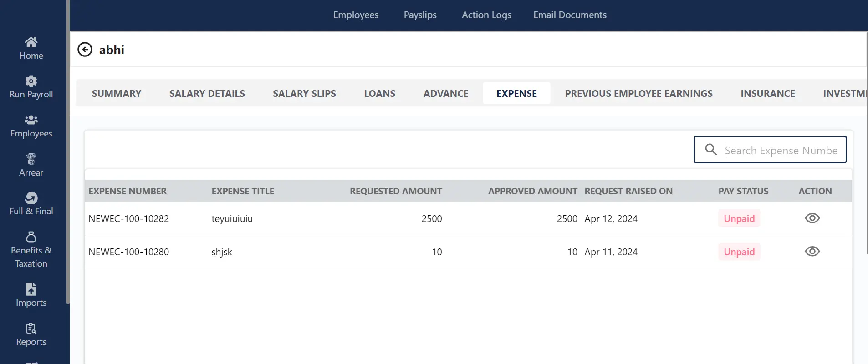Click the Approved Amount column header
868x364 pixels.
(x=532, y=191)
